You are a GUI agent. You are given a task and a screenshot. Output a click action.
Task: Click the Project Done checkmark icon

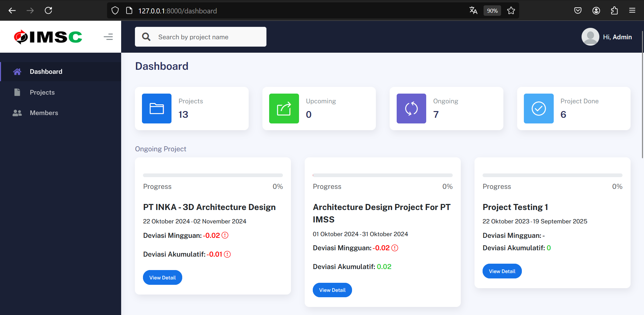pyautogui.click(x=538, y=108)
